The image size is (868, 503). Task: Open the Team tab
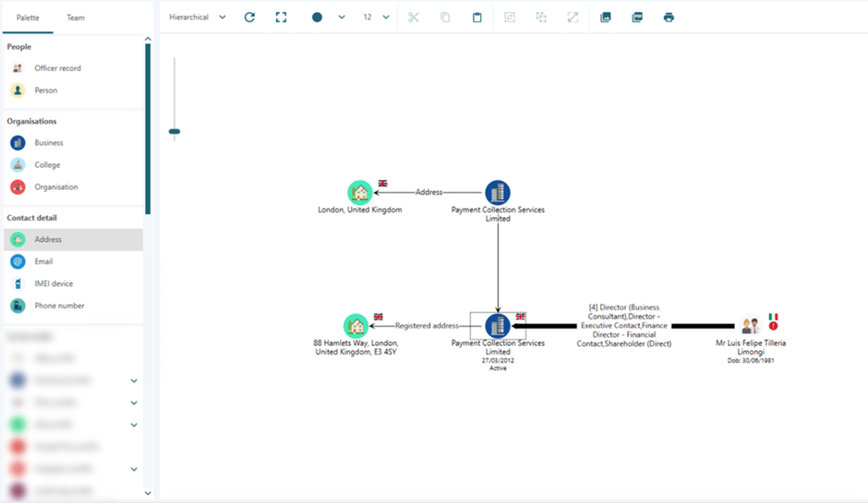(x=76, y=18)
